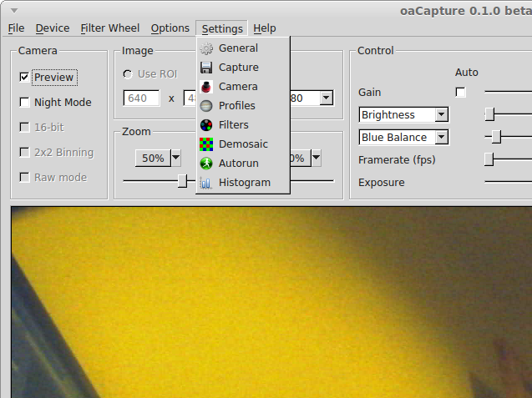Click the bar chart icon beside Histogram
The height and width of the screenshot is (398, 532).
(206, 183)
